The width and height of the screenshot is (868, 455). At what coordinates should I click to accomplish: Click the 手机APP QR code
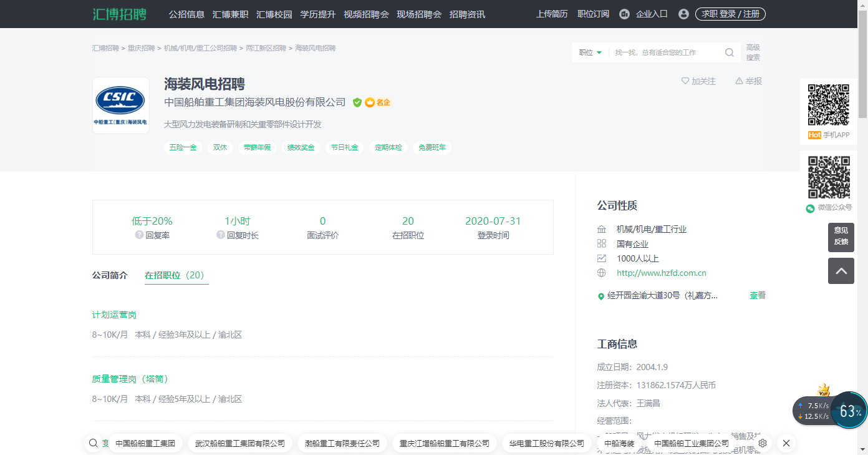[x=829, y=105]
